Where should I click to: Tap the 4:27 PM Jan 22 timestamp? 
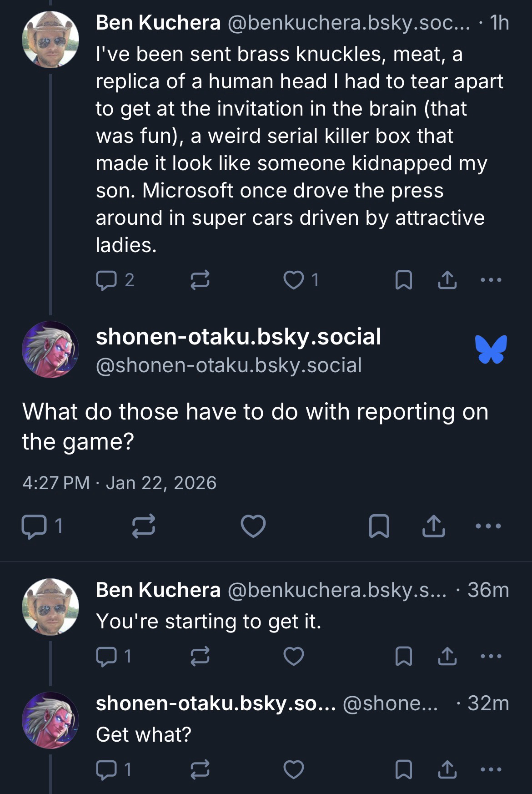pos(119,483)
